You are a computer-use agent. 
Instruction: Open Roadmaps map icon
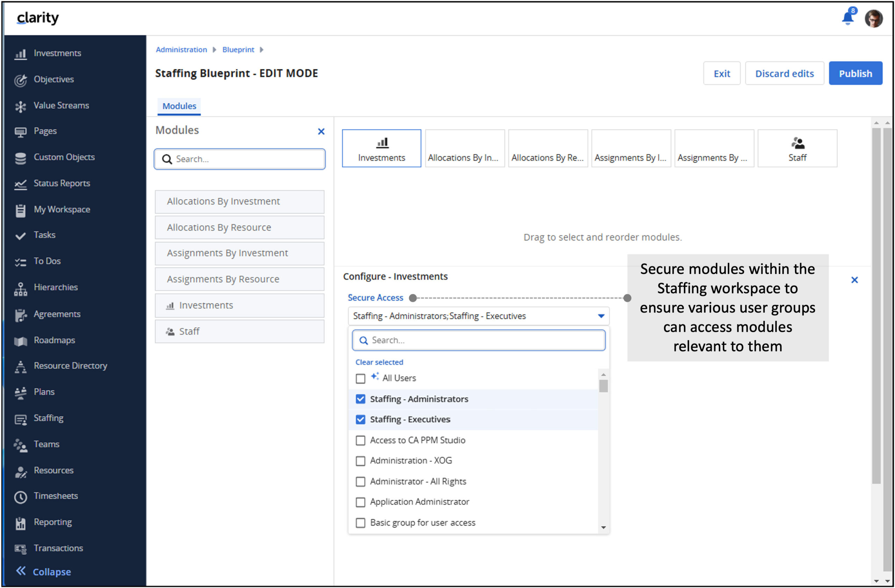pyautogui.click(x=20, y=341)
